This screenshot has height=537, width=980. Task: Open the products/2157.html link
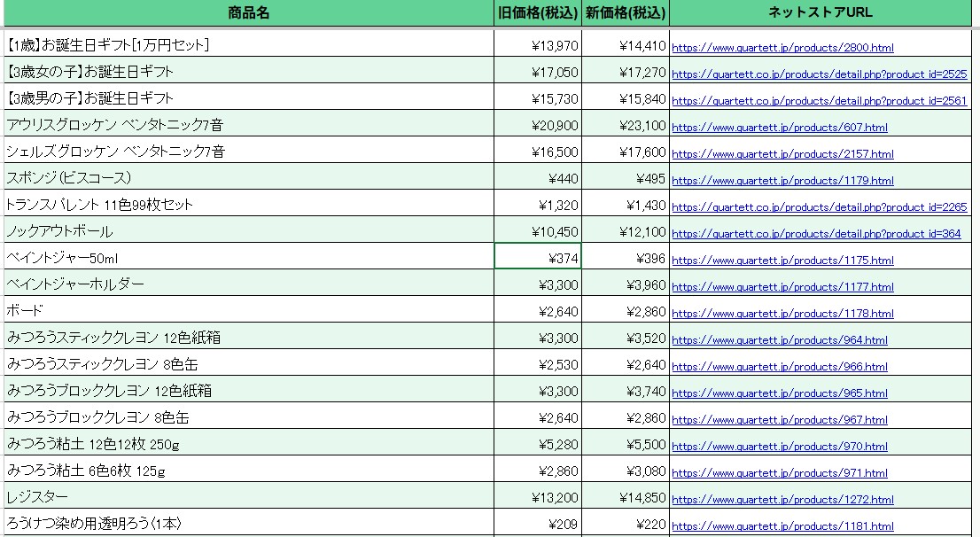coord(782,154)
